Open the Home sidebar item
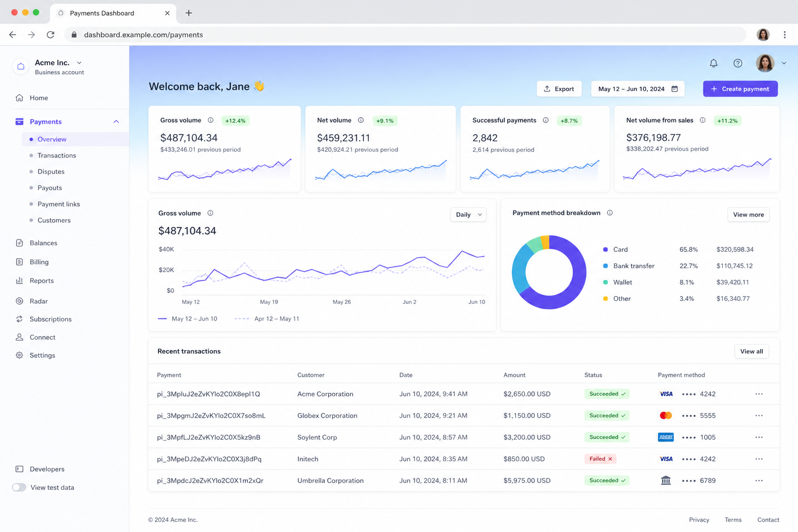 (39, 98)
